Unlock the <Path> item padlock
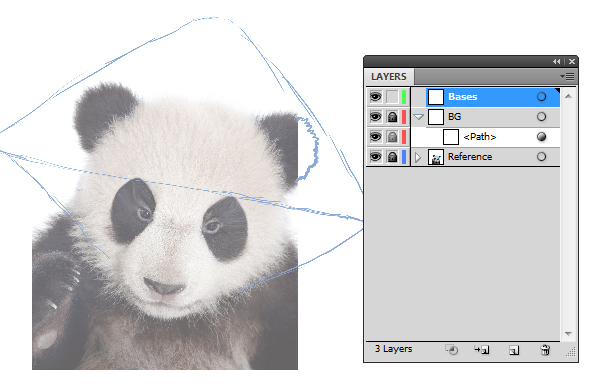Viewport: 595px width, 390px height. 392,137
